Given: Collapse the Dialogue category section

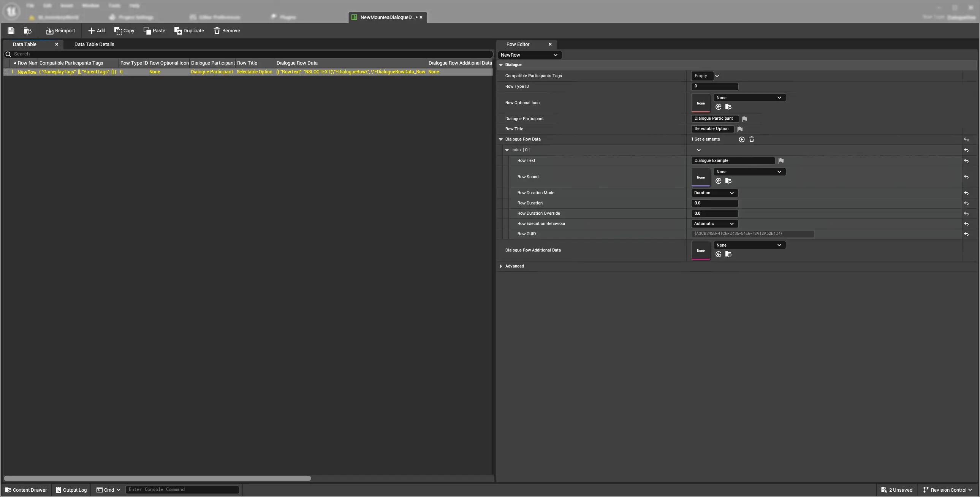Looking at the screenshot, I should coord(501,65).
